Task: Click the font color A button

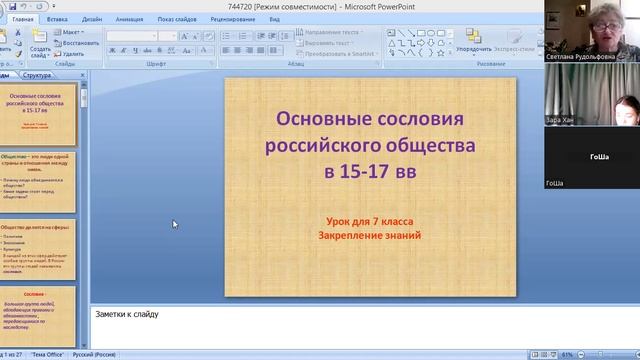Action: pos(204,50)
